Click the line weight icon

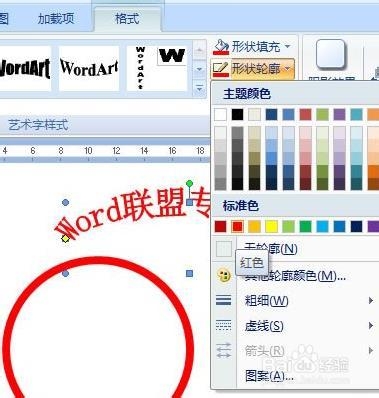(224, 301)
